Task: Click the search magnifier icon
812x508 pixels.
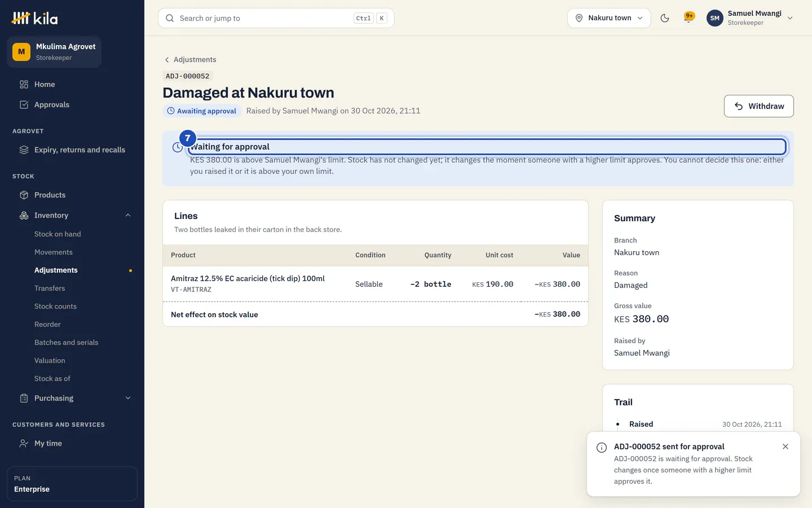Action: click(x=170, y=18)
